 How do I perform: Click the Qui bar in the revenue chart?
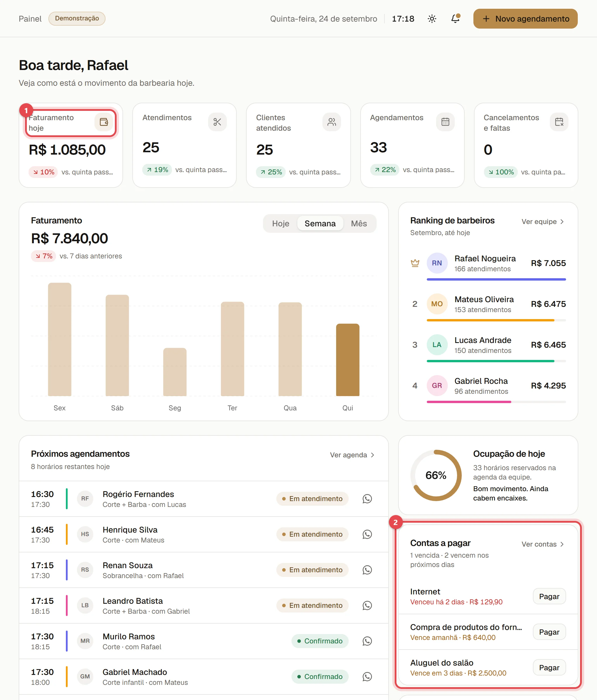[x=347, y=360]
